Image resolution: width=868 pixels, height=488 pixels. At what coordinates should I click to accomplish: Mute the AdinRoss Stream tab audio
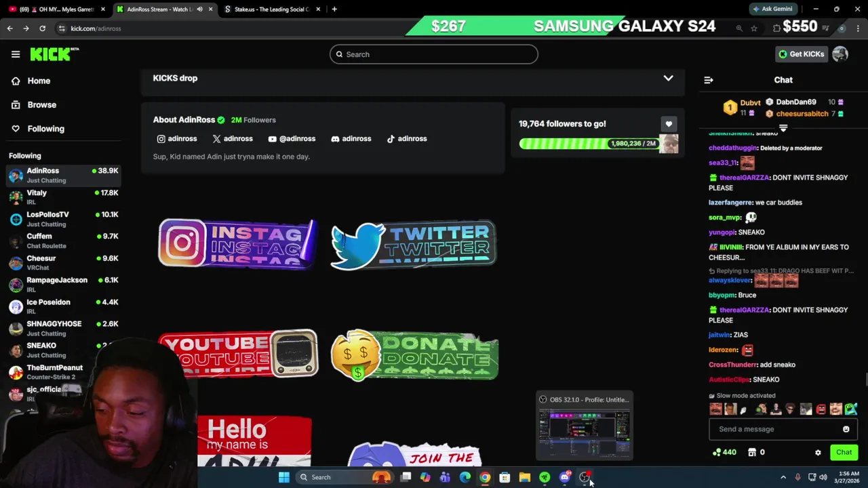pyautogui.click(x=199, y=9)
